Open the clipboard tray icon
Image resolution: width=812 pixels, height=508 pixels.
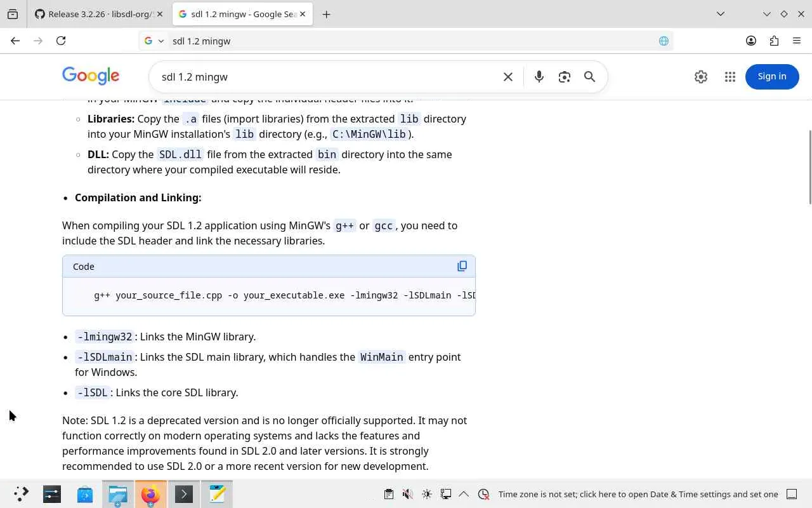(x=389, y=494)
